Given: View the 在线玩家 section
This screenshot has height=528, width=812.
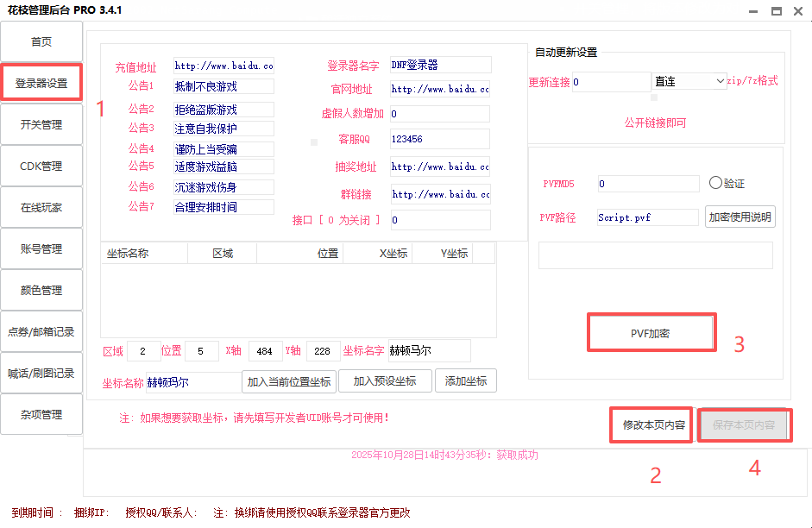Looking at the screenshot, I should [41, 207].
